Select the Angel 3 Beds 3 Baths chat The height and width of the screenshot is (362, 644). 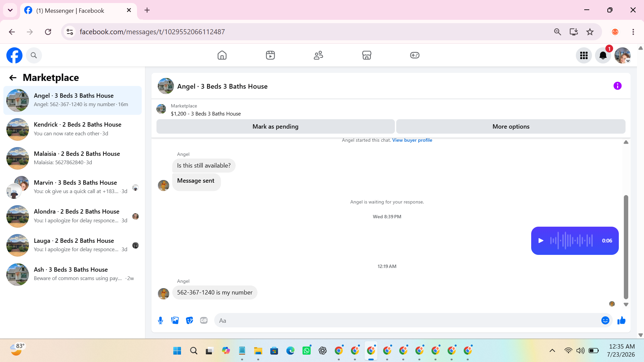[x=73, y=100]
